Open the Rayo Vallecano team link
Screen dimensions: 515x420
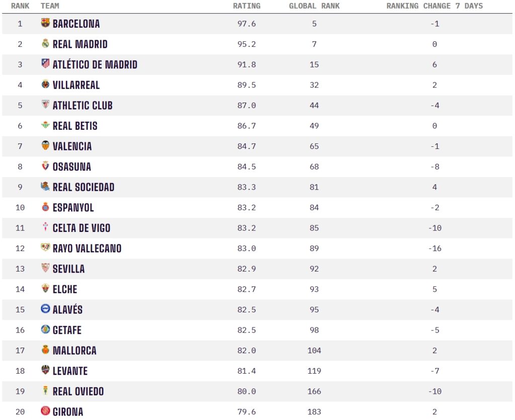click(87, 248)
